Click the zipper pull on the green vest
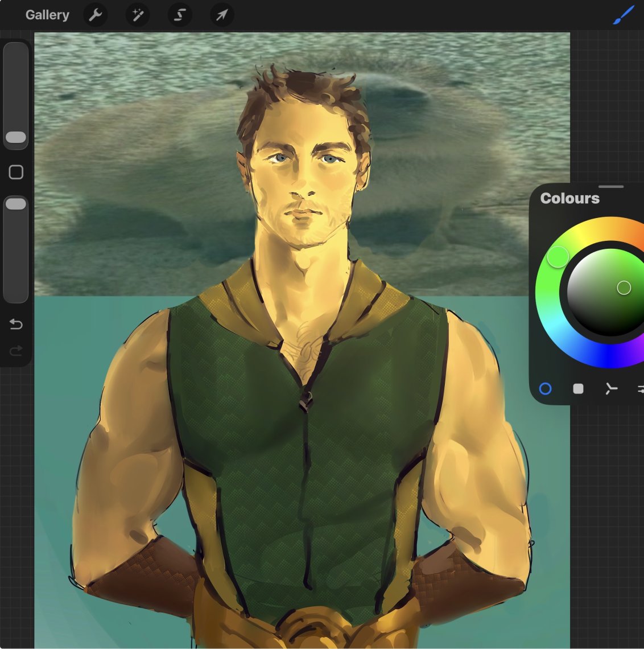Screen dimensions: 644x649 [307, 401]
